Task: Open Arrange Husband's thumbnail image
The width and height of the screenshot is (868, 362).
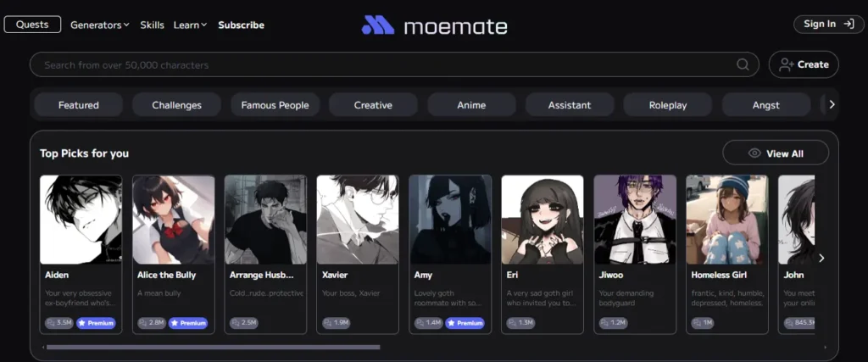Action: click(x=265, y=220)
